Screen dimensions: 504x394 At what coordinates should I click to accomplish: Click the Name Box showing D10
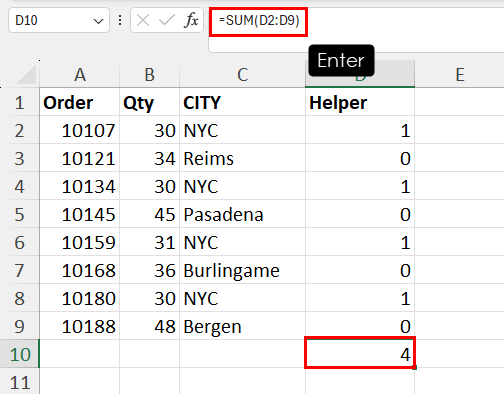59,21
